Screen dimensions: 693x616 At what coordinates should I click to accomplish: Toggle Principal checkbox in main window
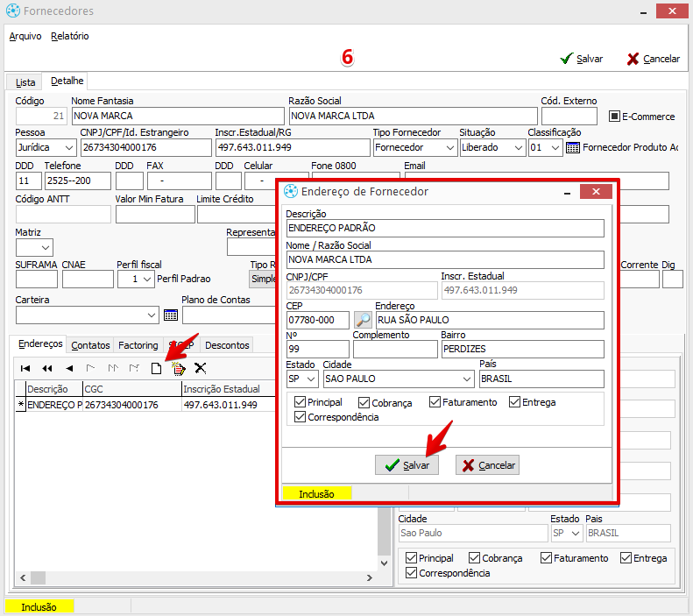[411, 557]
